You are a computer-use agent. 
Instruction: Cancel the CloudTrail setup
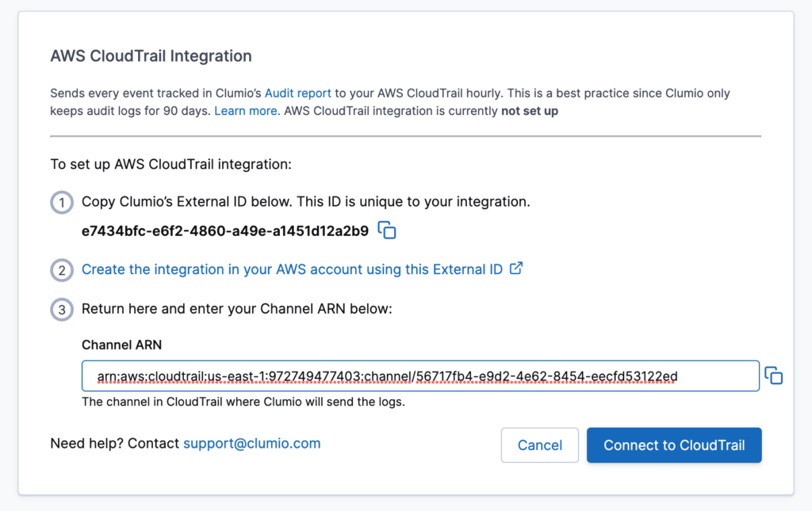(539, 444)
